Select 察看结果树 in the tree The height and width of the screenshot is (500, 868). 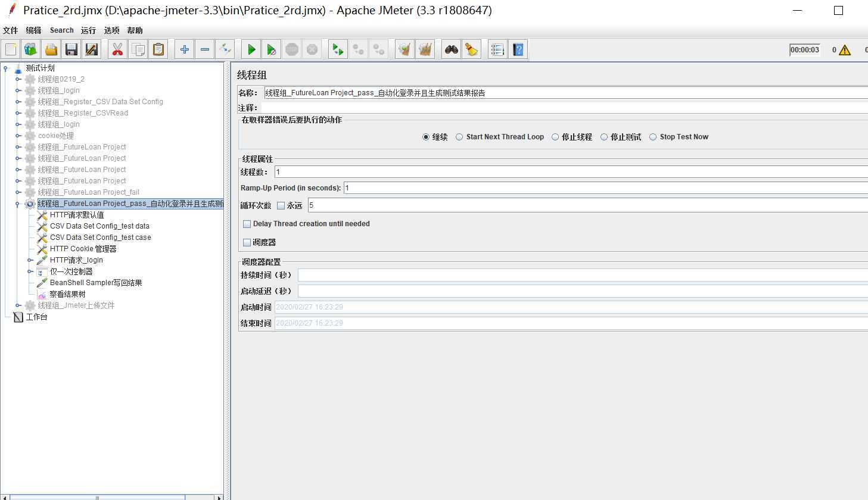(67, 294)
